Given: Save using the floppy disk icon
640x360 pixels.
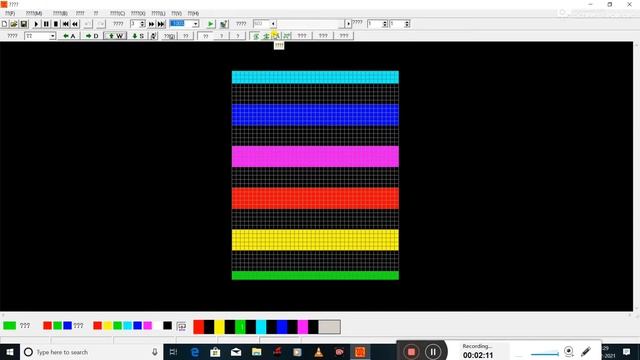Looking at the screenshot, I should pos(24,24).
